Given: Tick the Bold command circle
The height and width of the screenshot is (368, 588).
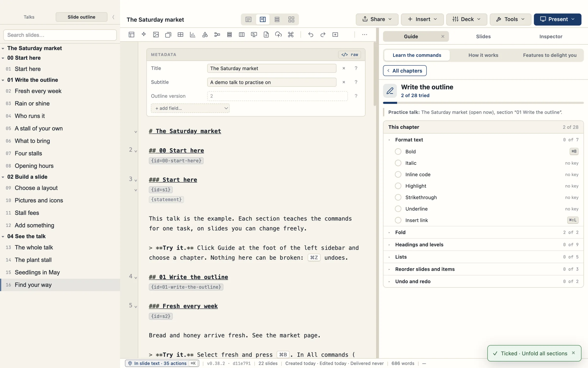Looking at the screenshot, I should click(x=398, y=152).
